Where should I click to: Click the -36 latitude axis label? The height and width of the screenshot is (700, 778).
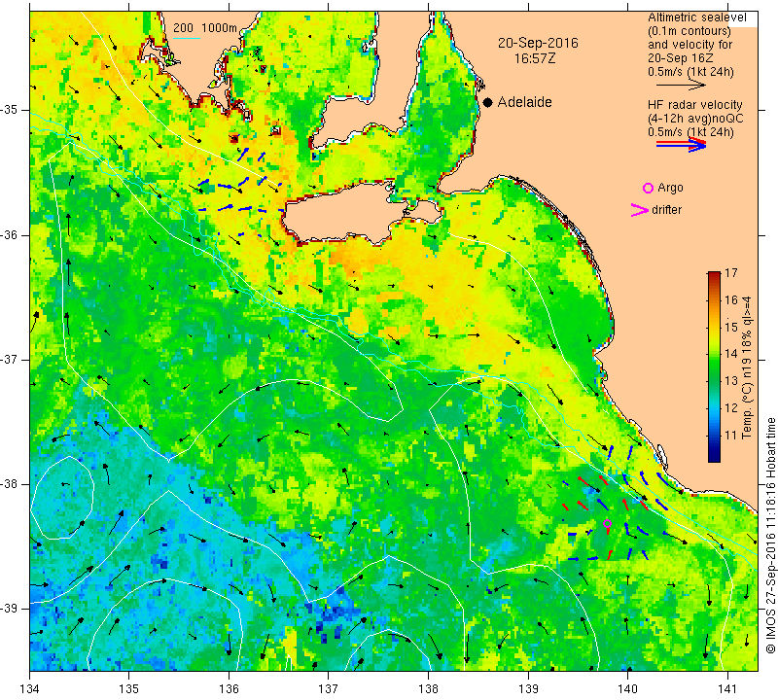[10, 234]
